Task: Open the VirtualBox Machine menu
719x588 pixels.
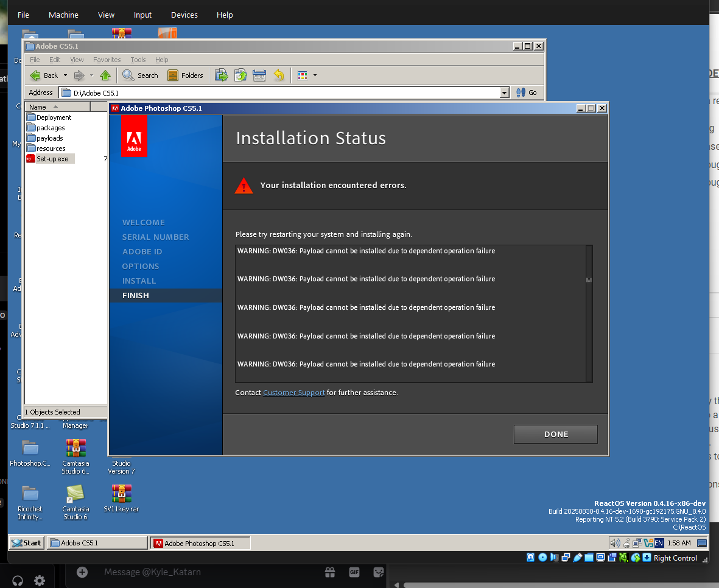Action: pos(63,15)
